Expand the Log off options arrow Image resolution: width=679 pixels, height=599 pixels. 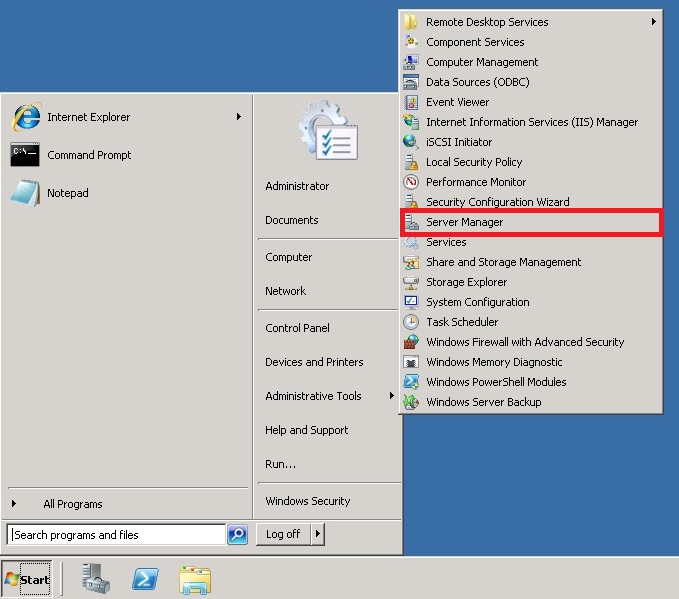[x=318, y=534]
